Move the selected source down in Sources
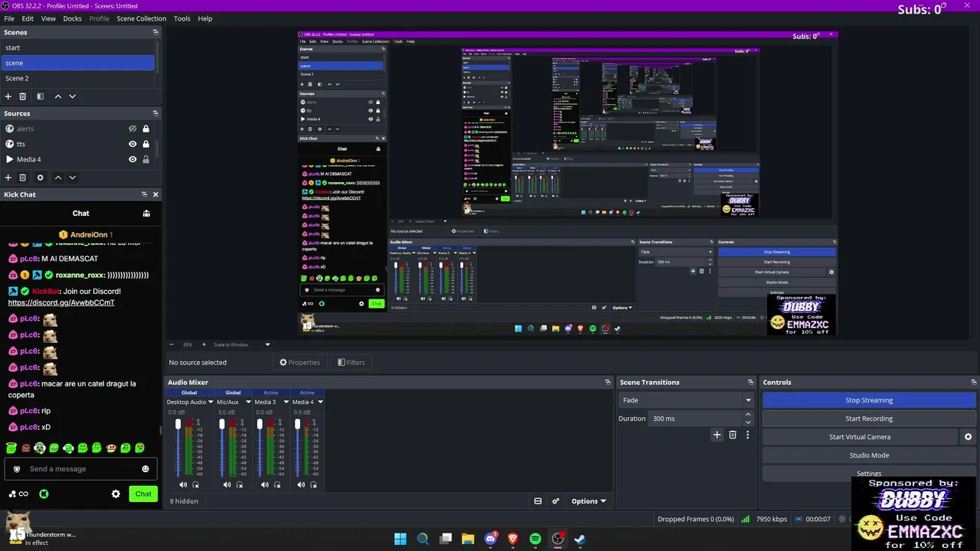The width and height of the screenshot is (980, 551). (x=72, y=178)
